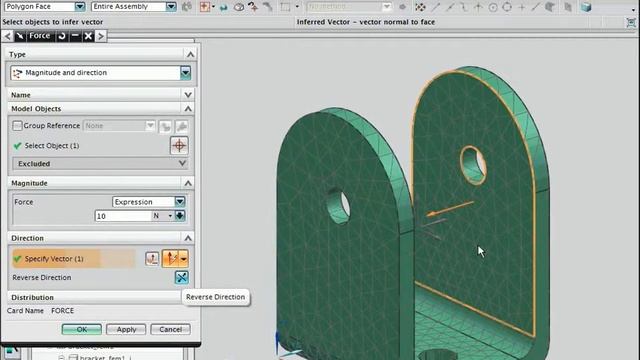The image size is (640, 360).
Task: Expand the Name section
Action: tap(188, 95)
